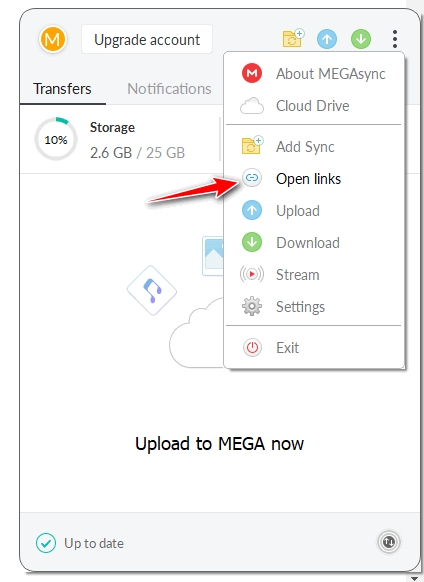Switch to the Notifications tab
Viewport: 424px width, 582px height.
[x=169, y=89]
